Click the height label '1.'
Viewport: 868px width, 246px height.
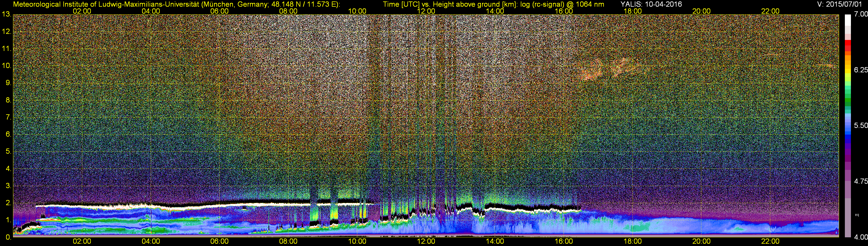pos(8,220)
